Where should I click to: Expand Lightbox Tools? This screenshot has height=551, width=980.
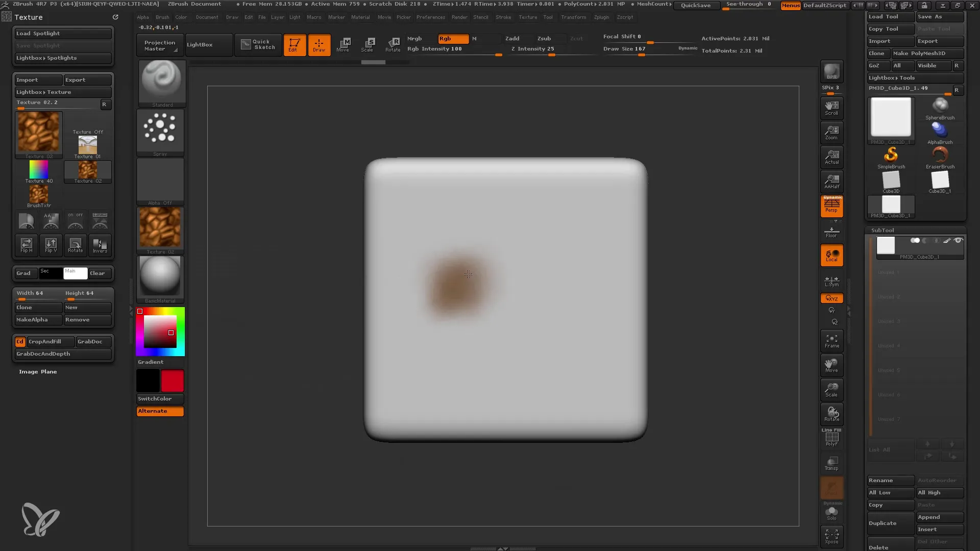[x=915, y=78]
